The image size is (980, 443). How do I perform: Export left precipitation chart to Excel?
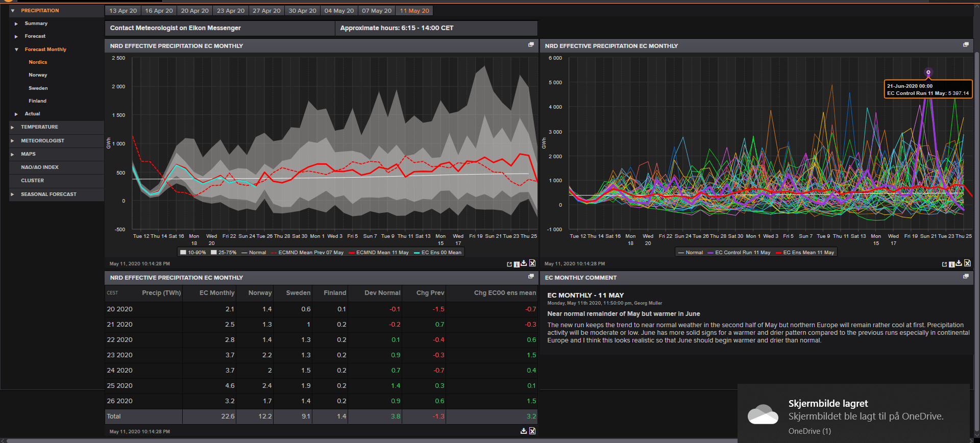point(532,263)
